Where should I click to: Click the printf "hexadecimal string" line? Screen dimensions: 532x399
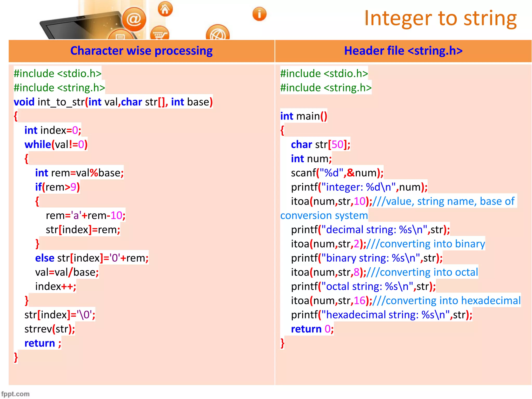[381, 315]
